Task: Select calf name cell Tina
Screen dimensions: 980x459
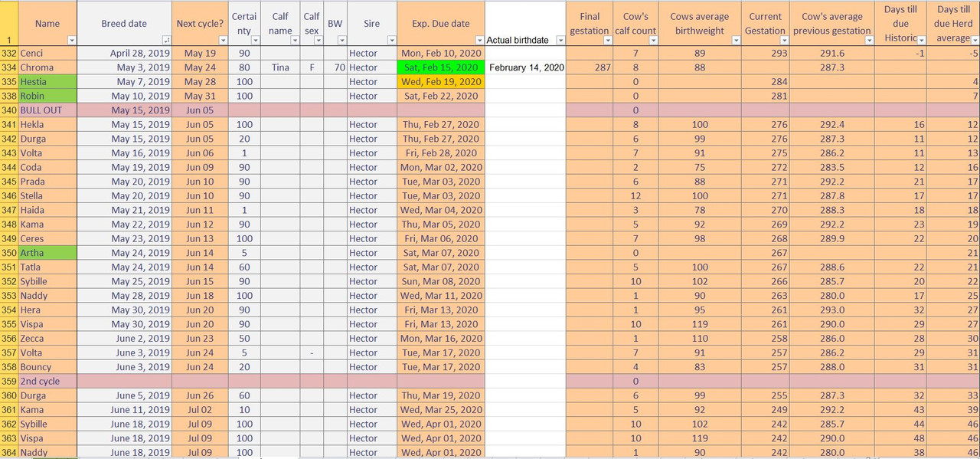Action: click(280, 67)
